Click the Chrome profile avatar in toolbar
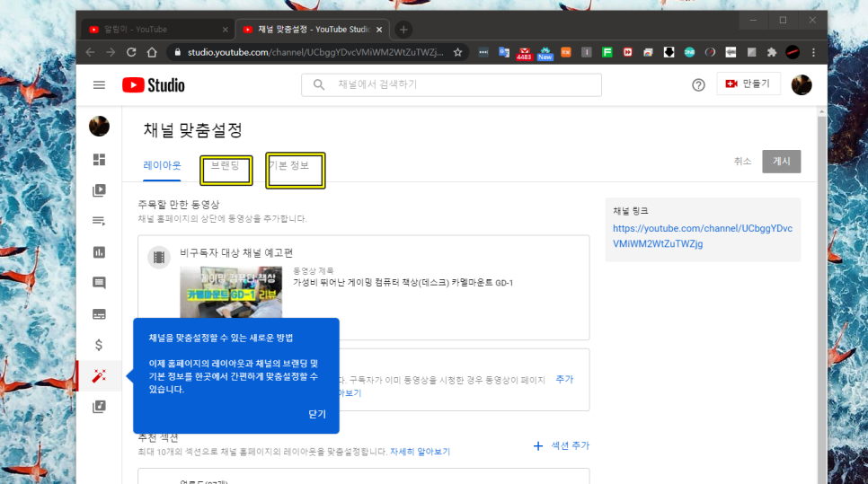Image resolution: width=868 pixels, height=484 pixels. coord(793,52)
